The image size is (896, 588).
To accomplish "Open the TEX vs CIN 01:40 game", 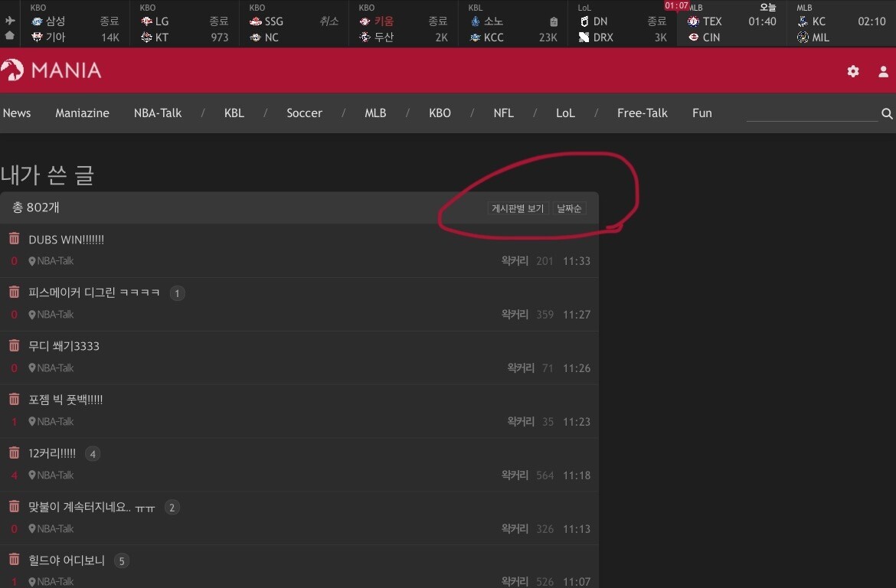I will [732, 24].
